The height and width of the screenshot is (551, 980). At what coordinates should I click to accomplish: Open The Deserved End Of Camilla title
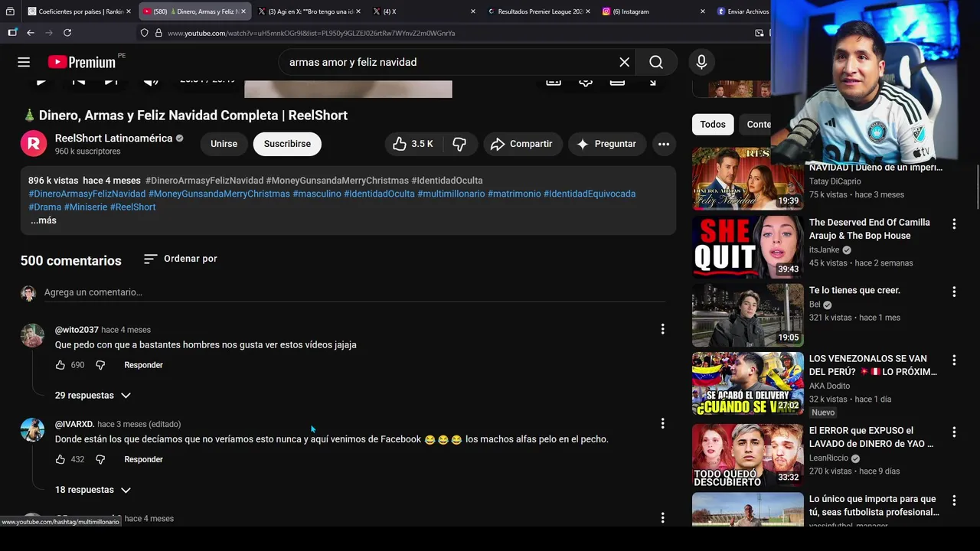[x=870, y=229]
